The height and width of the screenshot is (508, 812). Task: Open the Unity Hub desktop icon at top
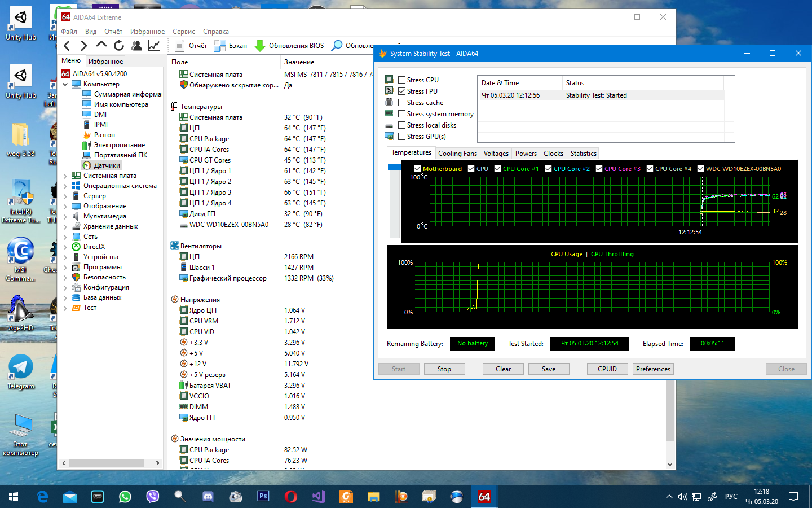point(21,25)
